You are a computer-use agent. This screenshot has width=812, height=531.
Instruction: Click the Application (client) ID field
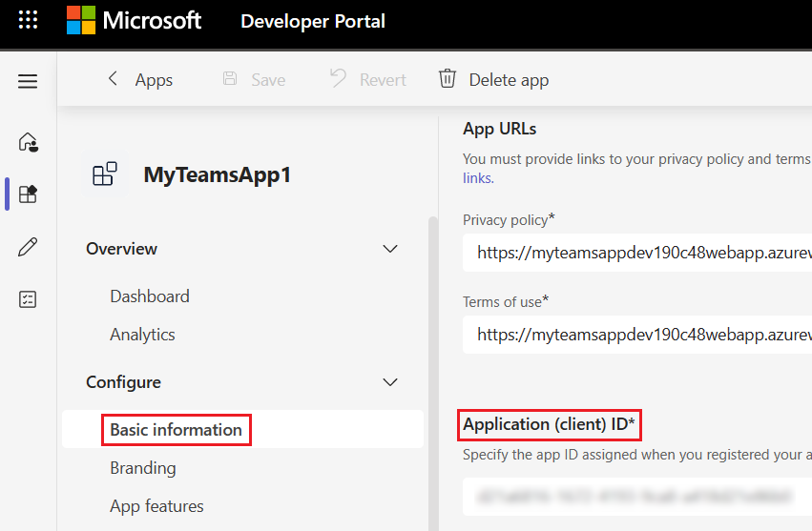[637, 497]
